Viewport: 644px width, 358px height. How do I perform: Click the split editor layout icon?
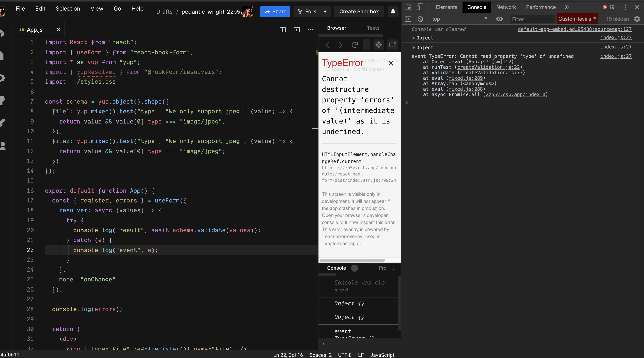(283, 30)
